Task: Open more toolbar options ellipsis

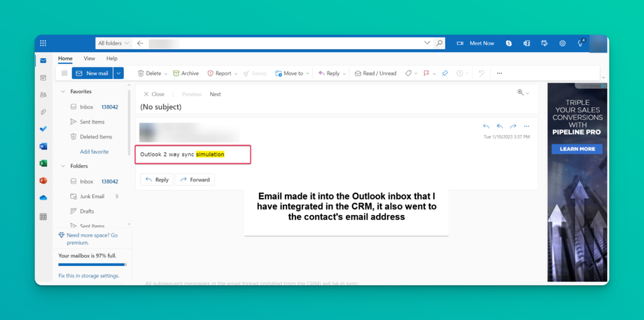Action: point(499,73)
